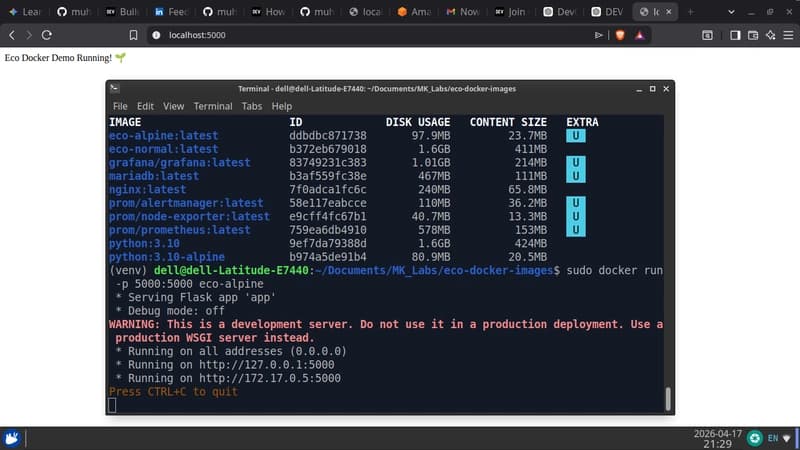View site information icon beside localhost:5000
The height and width of the screenshot is (450, 800).
click(x=156, y=35)
